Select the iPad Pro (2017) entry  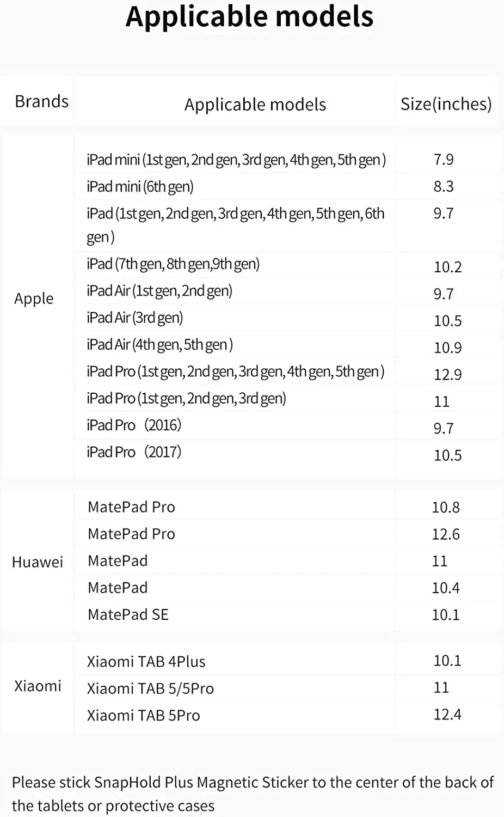134,452
